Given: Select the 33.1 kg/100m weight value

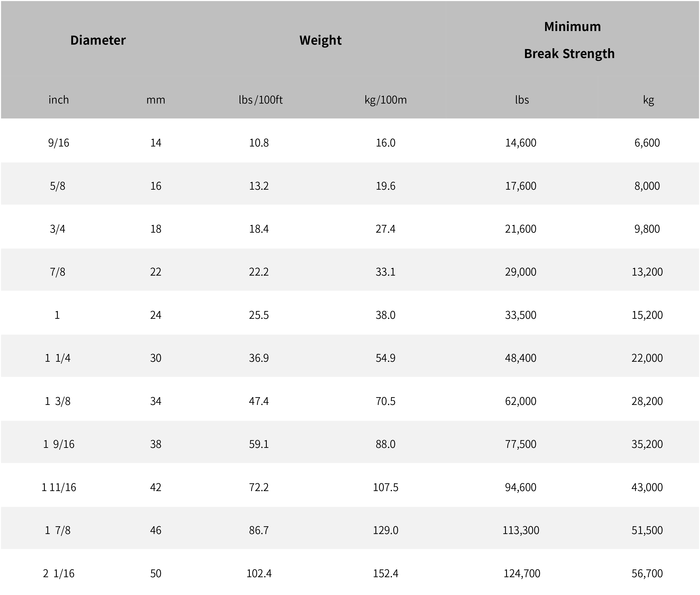Looking at the screenshot, I should click(385, 272).
